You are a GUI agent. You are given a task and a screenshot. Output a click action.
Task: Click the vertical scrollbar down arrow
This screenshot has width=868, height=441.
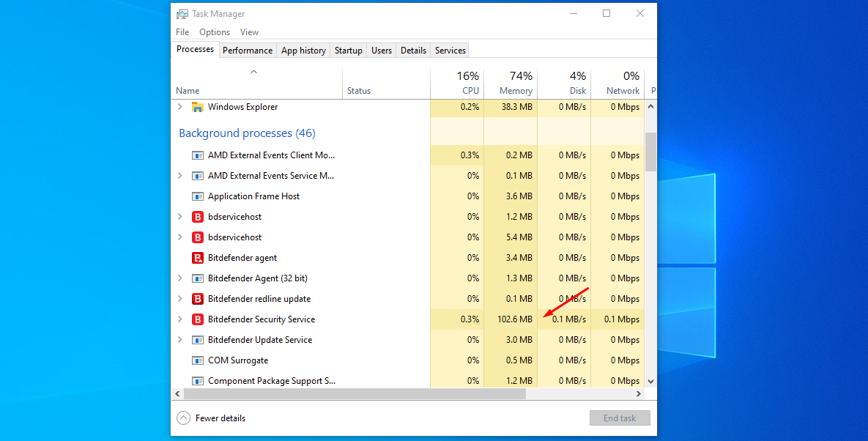(x=650, y=381)
